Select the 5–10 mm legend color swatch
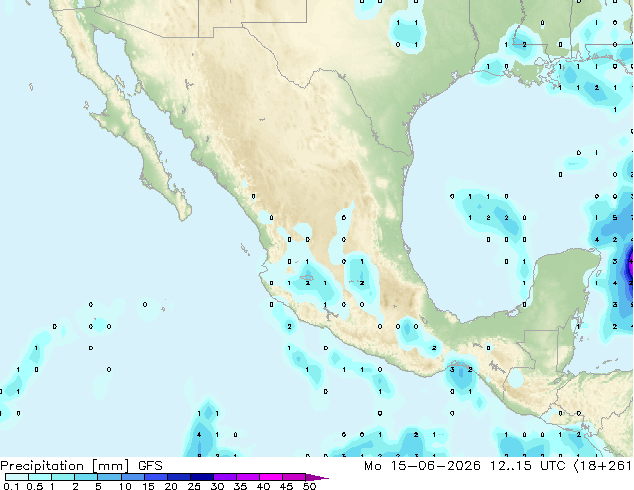Screen dimensions: 634x490 tap(109, 477)
